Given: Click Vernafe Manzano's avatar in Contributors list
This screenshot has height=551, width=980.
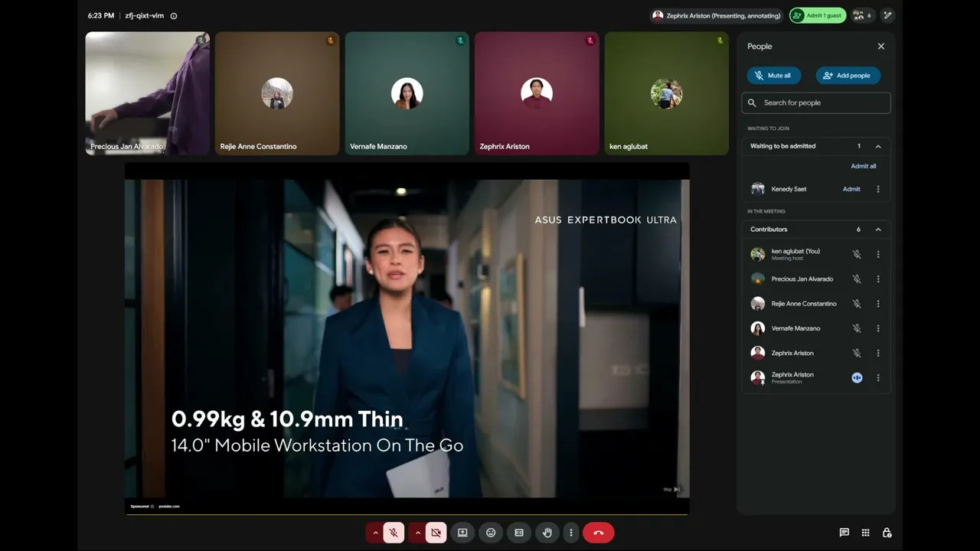Looking at the screenshot, I should click(758, 328).
